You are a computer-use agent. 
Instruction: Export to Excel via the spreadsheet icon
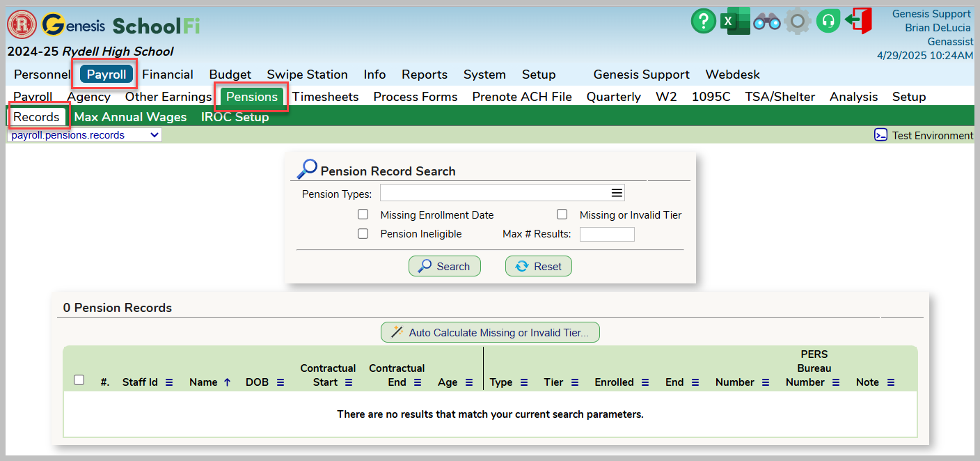735,21
